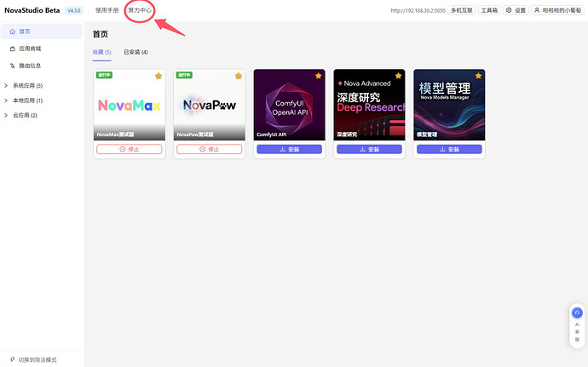
Task: Open the NovaMax app thumbnail
Action: pos(130,105)
